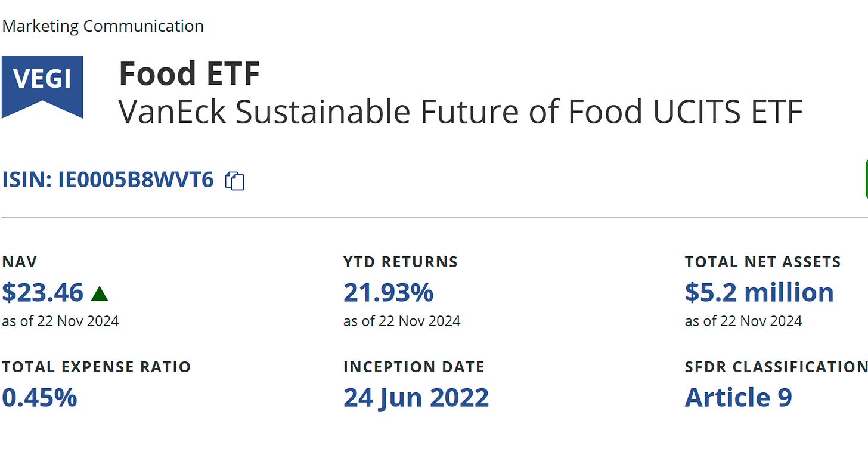This screenshot has width=868, height=455.
Task: Click the YTD Returns value 21.93%
Action: (388, 293)
